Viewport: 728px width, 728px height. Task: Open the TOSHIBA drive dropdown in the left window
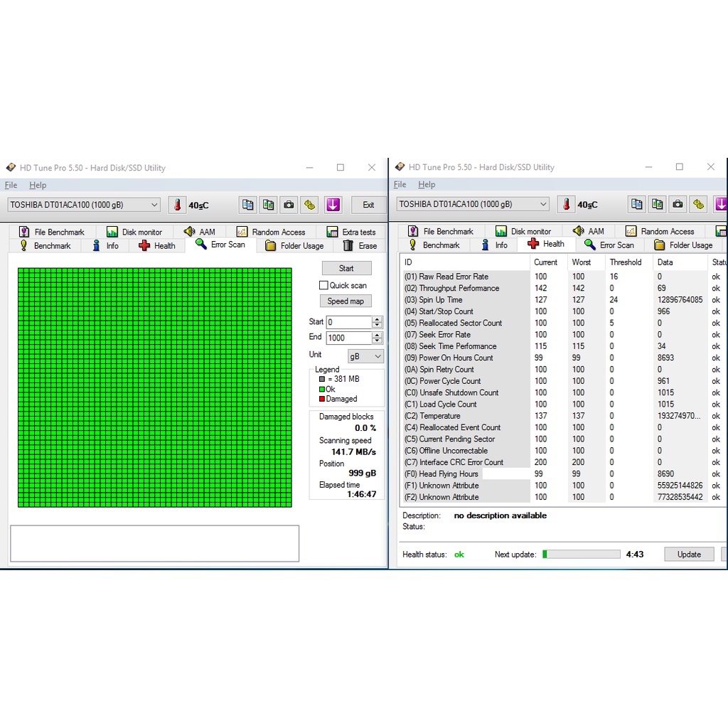pos(85,205)
